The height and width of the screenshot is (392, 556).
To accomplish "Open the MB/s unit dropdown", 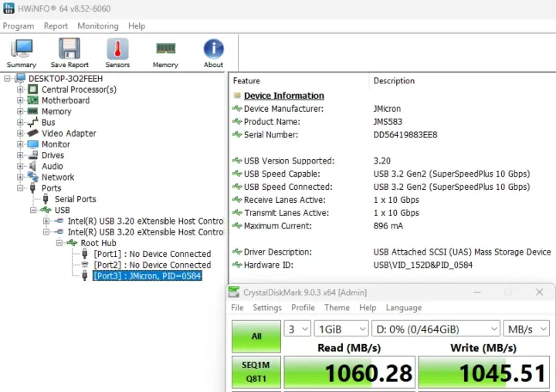I will coord(527,329).
